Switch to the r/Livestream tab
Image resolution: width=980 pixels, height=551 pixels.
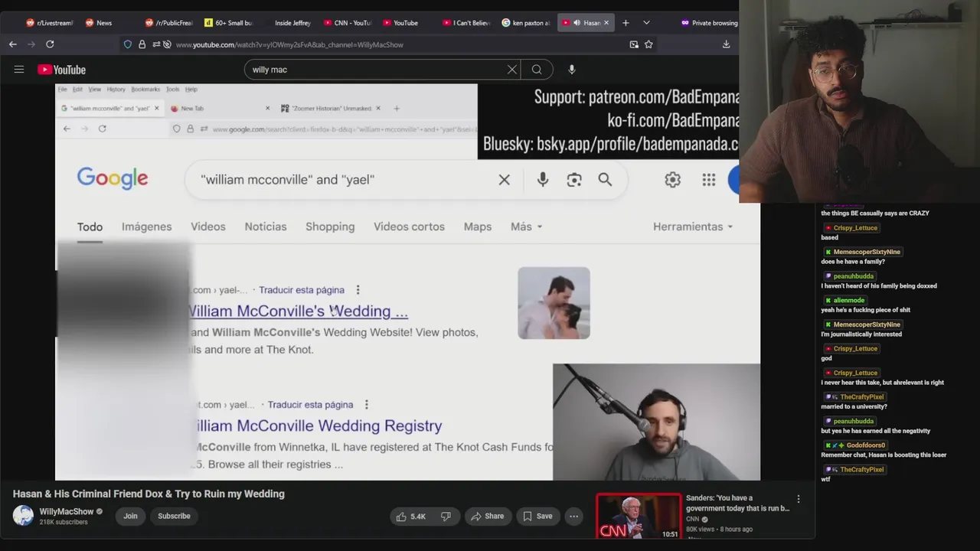click(x=50, y=23)
